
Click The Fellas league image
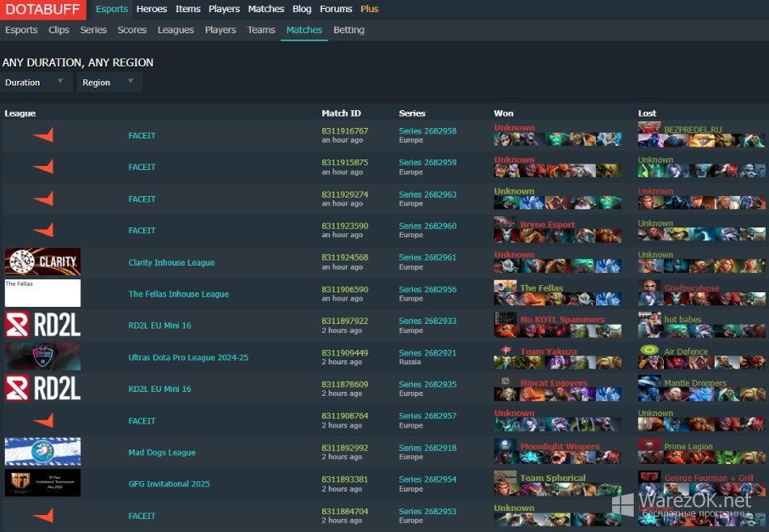coord(43,293)
